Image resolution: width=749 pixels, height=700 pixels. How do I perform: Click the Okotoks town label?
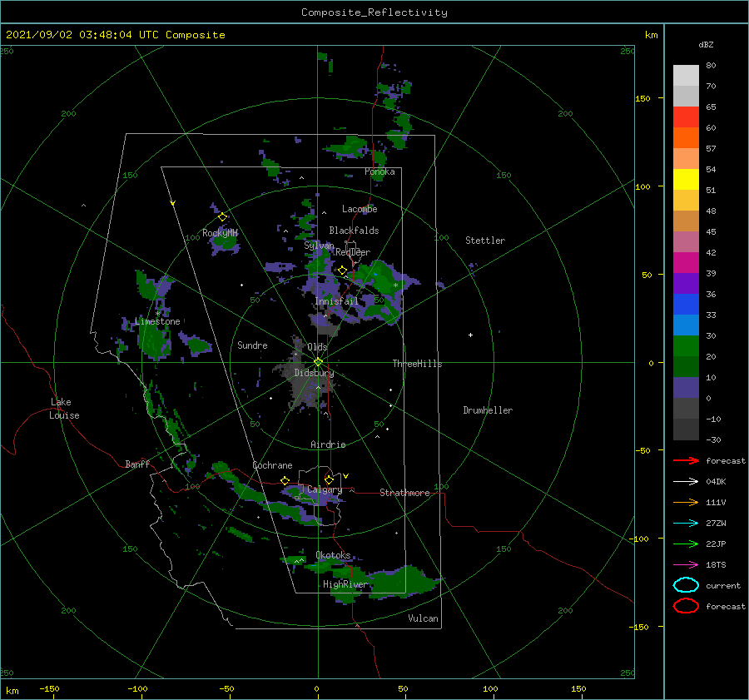point(333,554)
